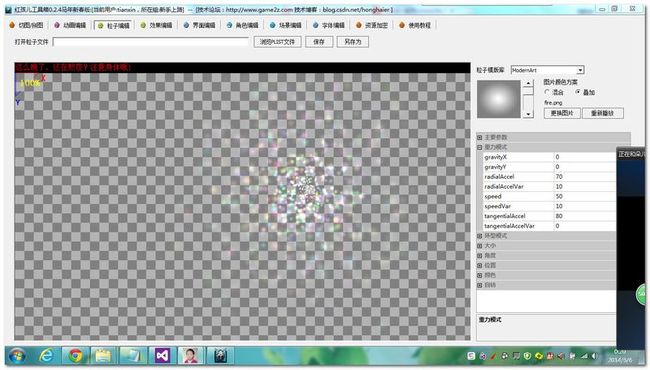Click the radialAccelVar value field
650x370 pixels.
[x=585, y=186]
